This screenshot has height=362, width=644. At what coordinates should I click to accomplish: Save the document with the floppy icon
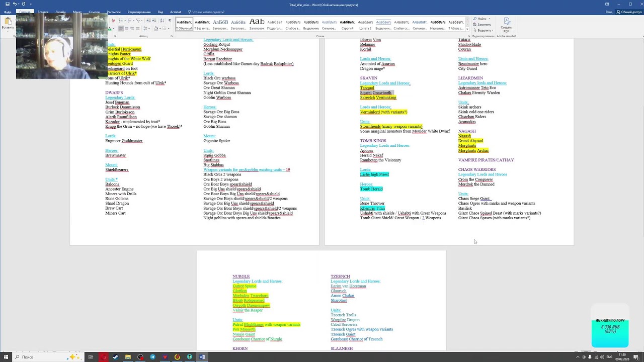click(x=7, y=4)
